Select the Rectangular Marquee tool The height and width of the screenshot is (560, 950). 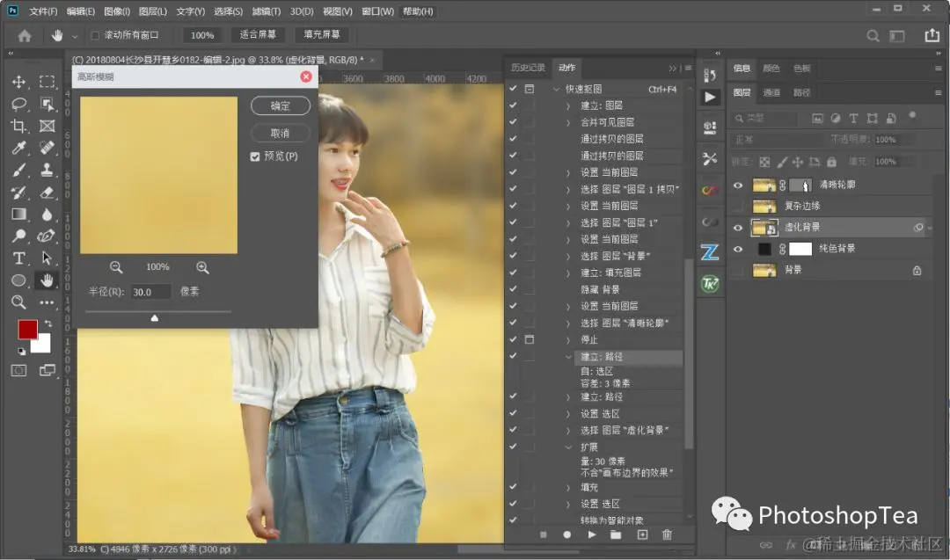pyautogui.click(x=47, y=82)
